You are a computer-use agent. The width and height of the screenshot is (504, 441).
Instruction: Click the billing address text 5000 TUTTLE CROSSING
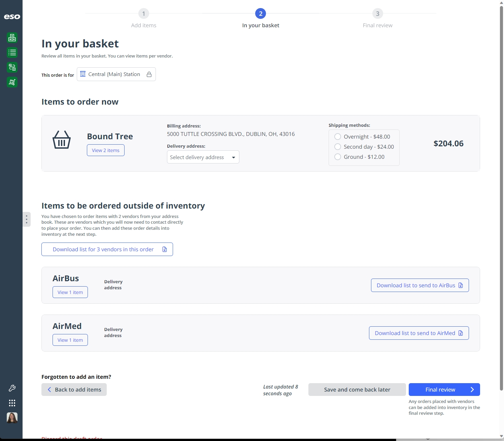pos(231,134)
